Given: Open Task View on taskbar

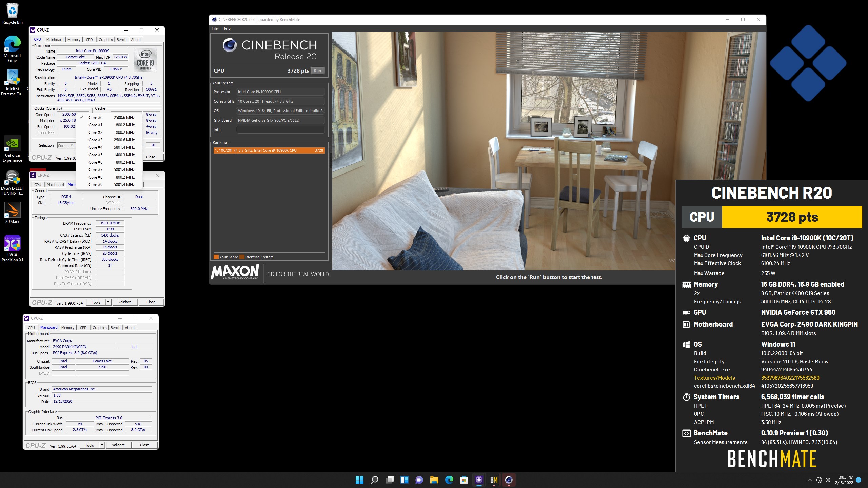Looking at the screenshot, I should (389, 480).
